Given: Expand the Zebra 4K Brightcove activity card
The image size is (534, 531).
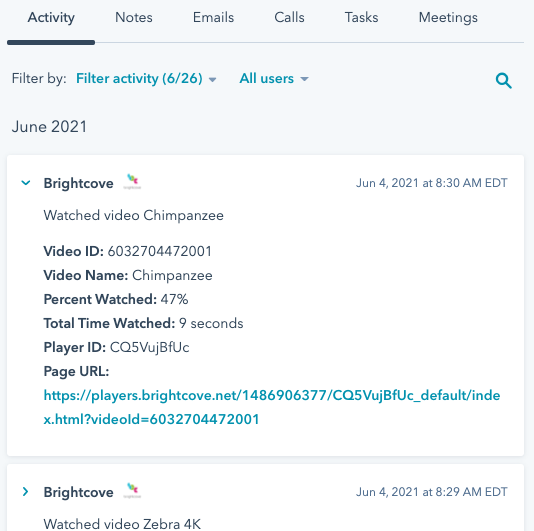Looking at the screenshot, I should tap(26, 492).
